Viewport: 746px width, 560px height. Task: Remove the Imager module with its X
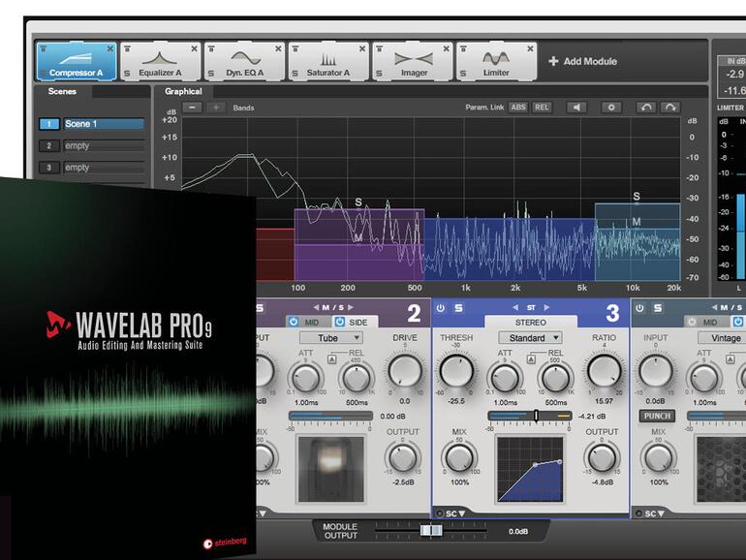[x=447, y=49]
